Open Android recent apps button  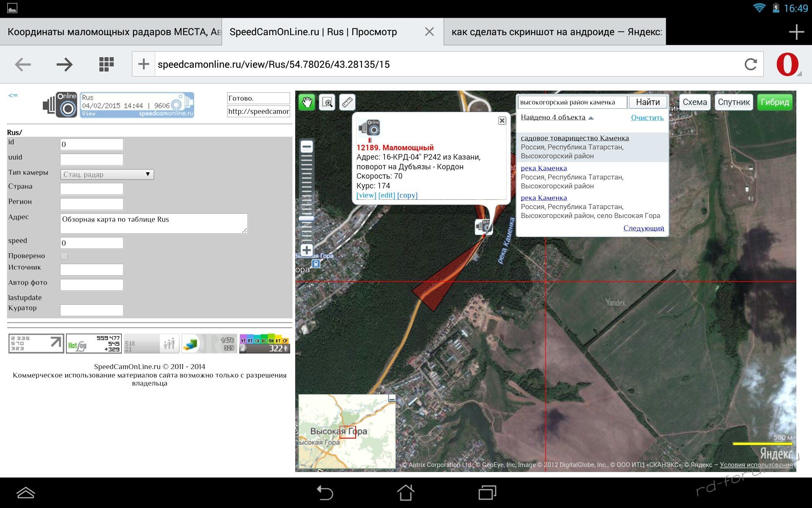tap(487, 492)
